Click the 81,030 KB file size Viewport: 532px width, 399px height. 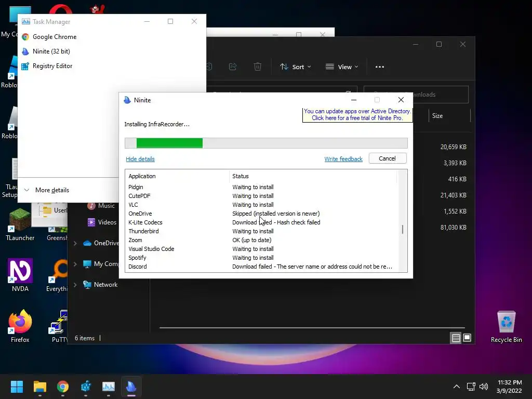[453, 228]
